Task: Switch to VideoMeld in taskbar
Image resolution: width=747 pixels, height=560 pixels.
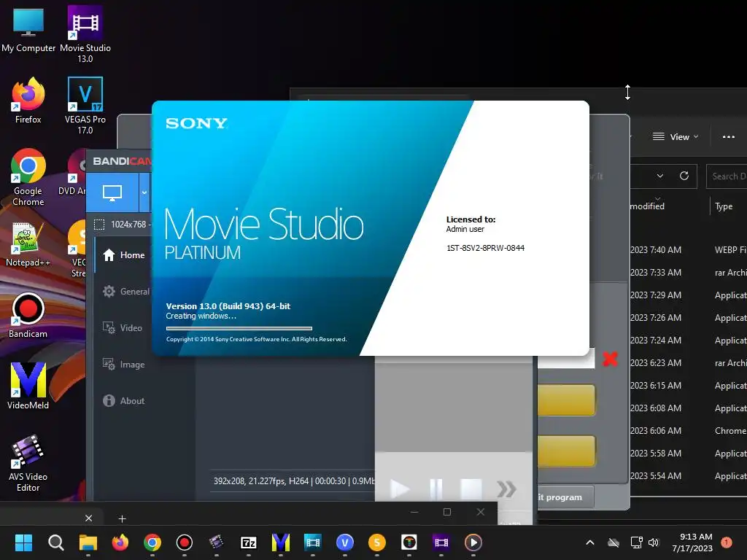Action: pyautogui.click(x=281, y=542)
